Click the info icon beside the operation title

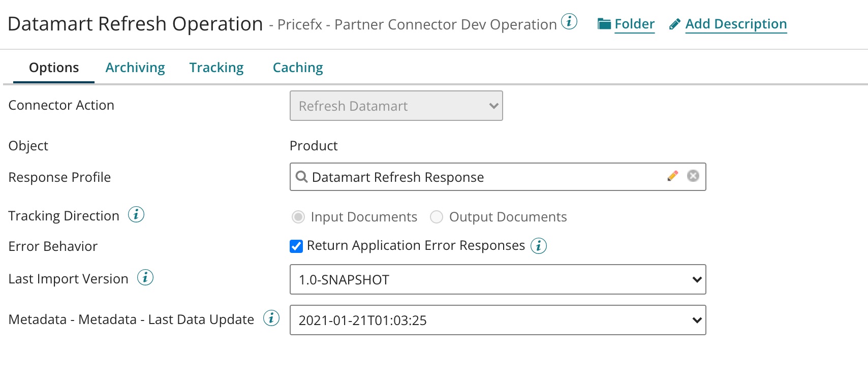point(569,22)
